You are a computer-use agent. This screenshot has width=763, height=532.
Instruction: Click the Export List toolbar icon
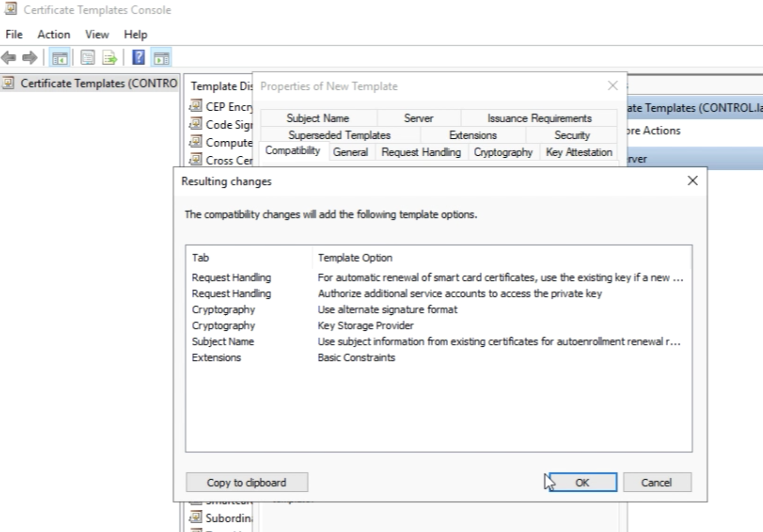pyautogui.click(x=110, y=58)
